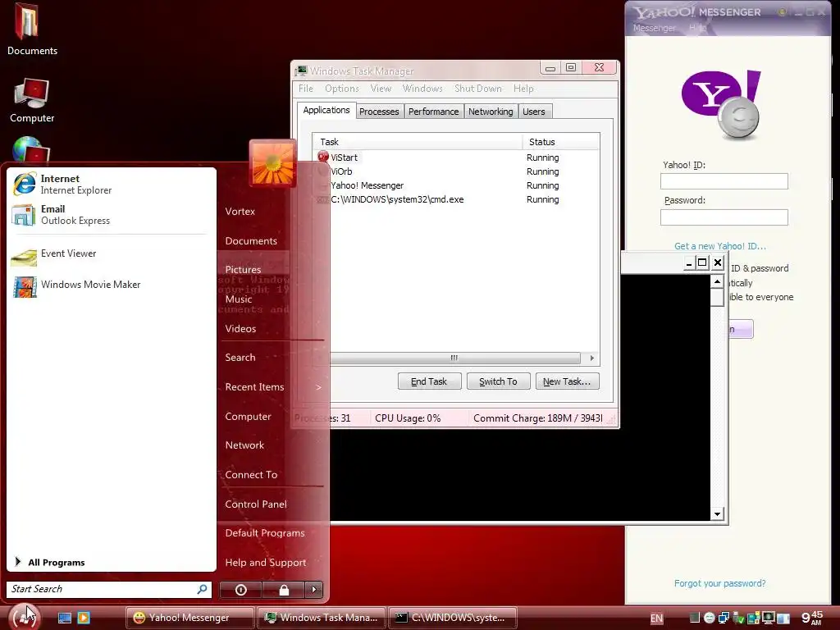
Task: Open Documents in start menu right pane
Action: (251, 241)
